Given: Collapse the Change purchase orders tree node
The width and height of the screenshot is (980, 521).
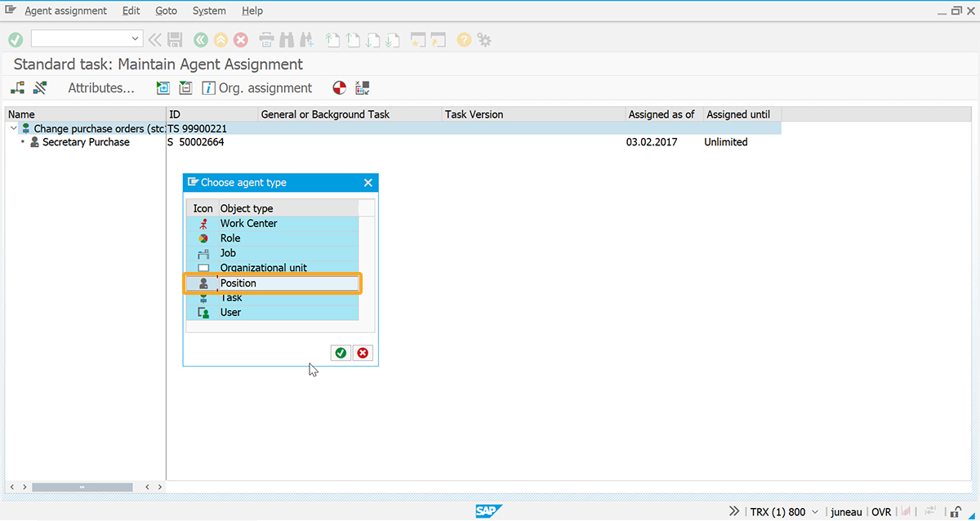Looking at the screenshot, I should [x=13, y=129].
